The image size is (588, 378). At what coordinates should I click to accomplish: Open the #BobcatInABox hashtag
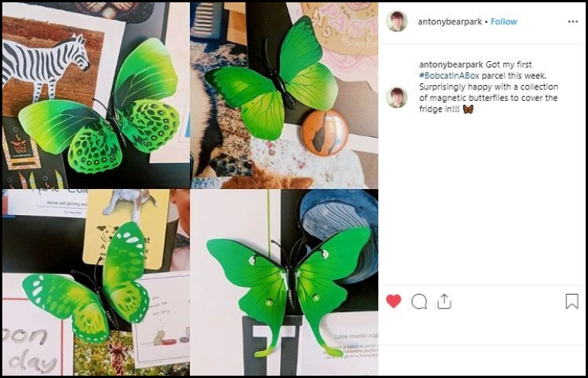tap(449, 76)
